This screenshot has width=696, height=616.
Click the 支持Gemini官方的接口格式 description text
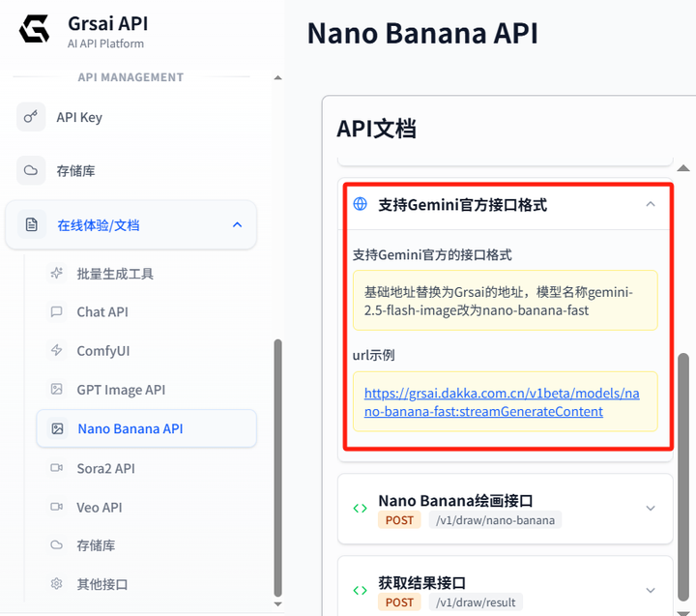coord(432,255)
